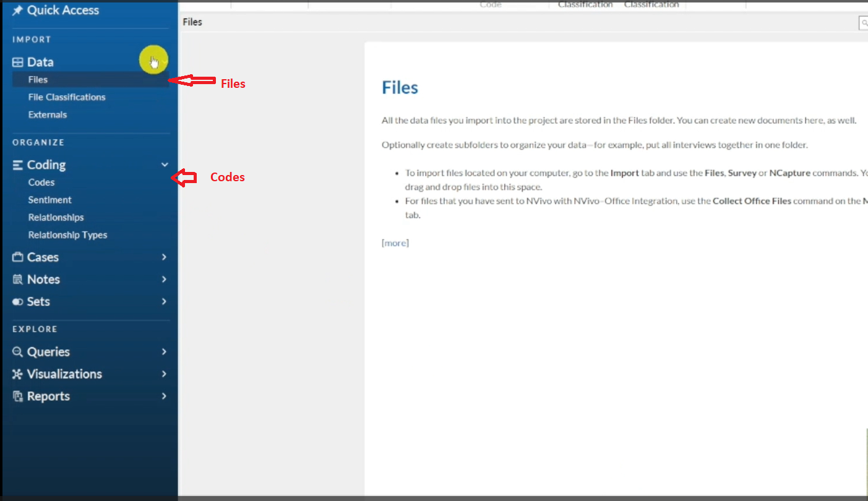868x501 pixels.
Task: Click the Files breadcrumb in header bar
Action: tap(192, 22)
